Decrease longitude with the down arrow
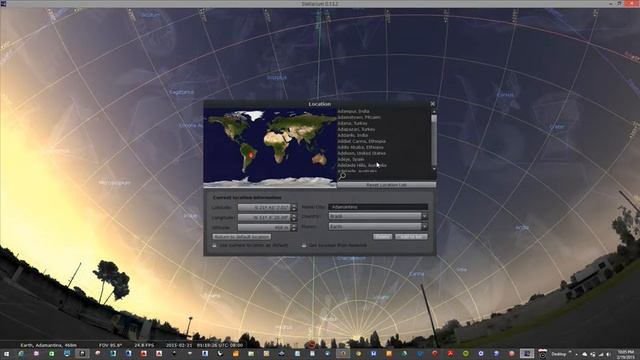Image resolution: width=640 pixels, height=360 pixels. pos(294,220)
